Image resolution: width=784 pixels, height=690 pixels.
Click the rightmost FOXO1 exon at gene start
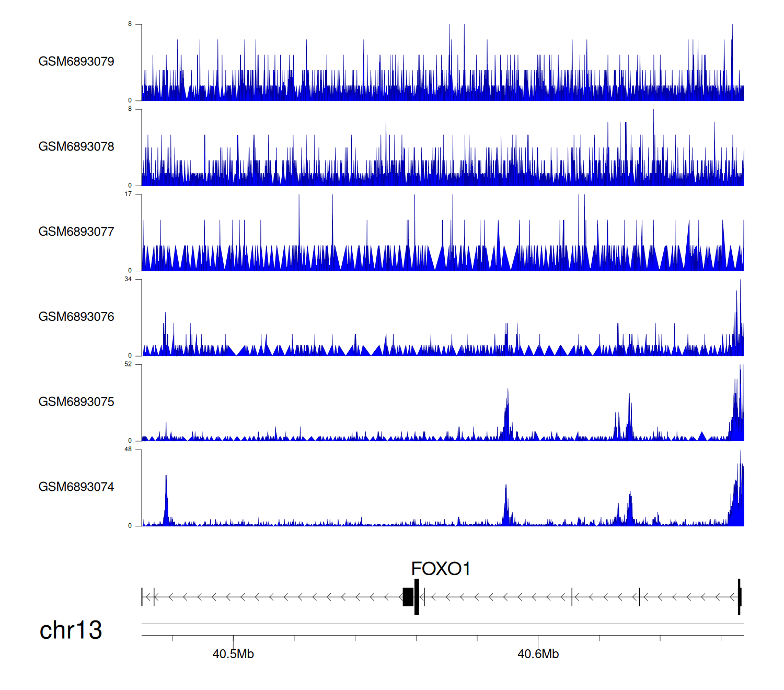point(739,597)
